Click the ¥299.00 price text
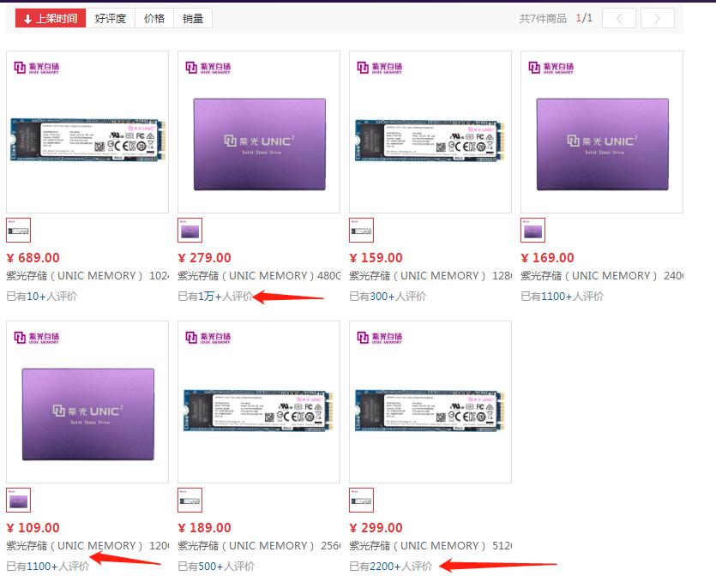 376,528
